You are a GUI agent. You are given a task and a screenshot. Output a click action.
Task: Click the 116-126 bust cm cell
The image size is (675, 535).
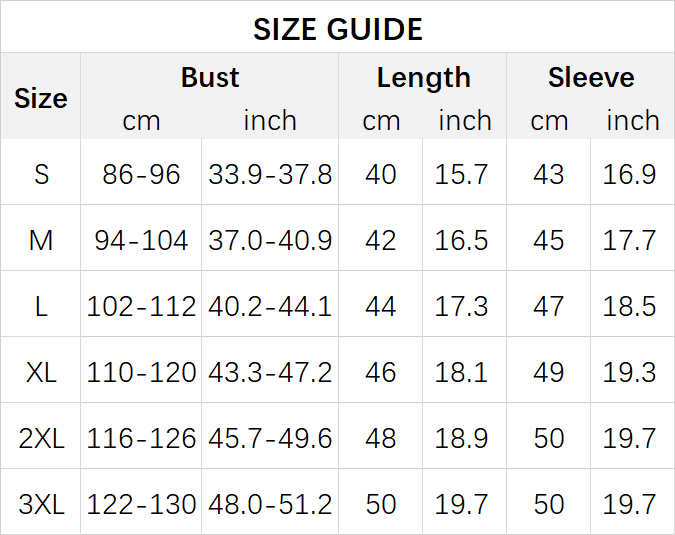141,438
